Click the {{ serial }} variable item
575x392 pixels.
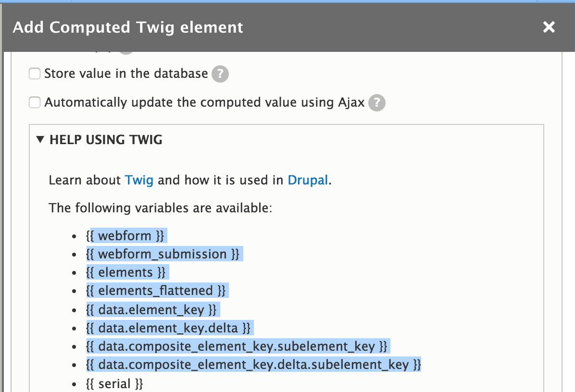(x=114, y=383)
